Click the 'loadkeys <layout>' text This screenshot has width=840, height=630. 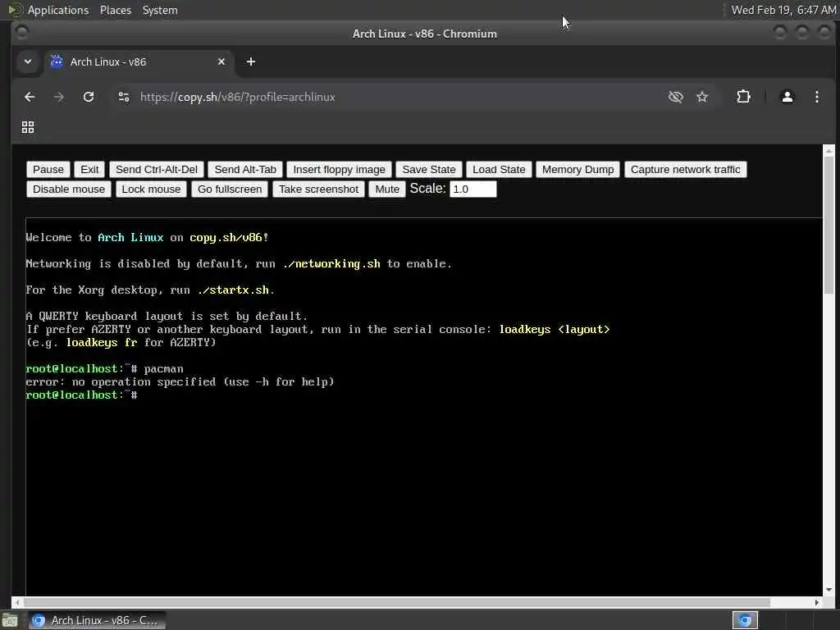555,330
